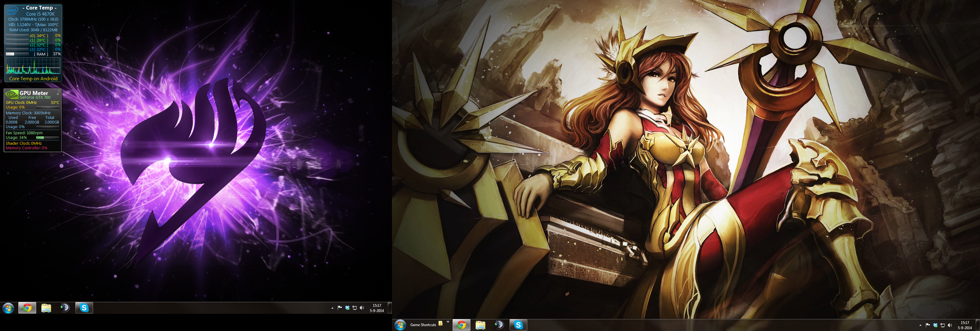Open Chrome on the left monitor taskbar
Viewport: 980px width, 331px height.
click(27, 308)
